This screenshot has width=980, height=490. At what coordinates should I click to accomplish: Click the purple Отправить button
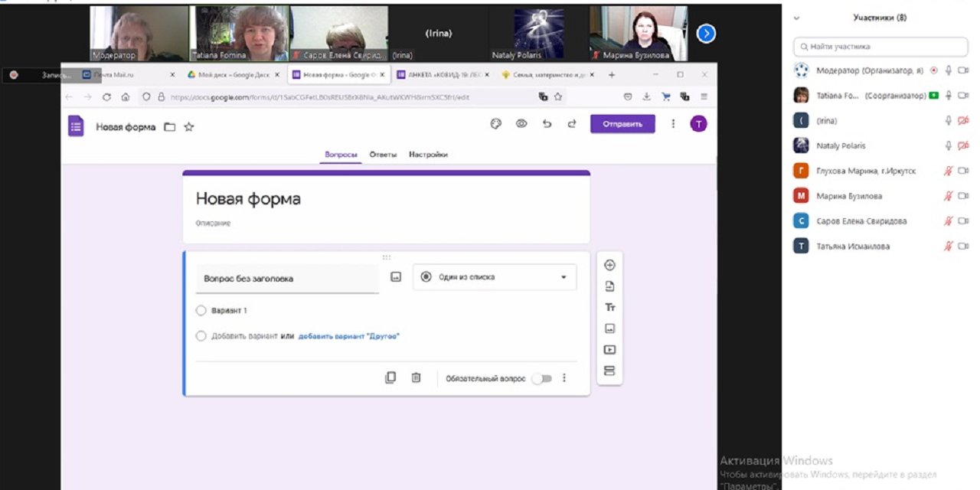622,124
